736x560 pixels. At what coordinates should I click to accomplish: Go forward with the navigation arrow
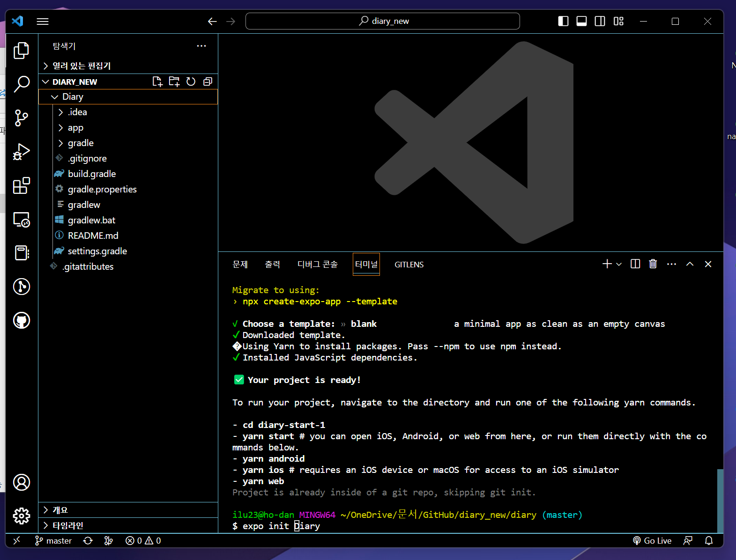pos(231,22)
